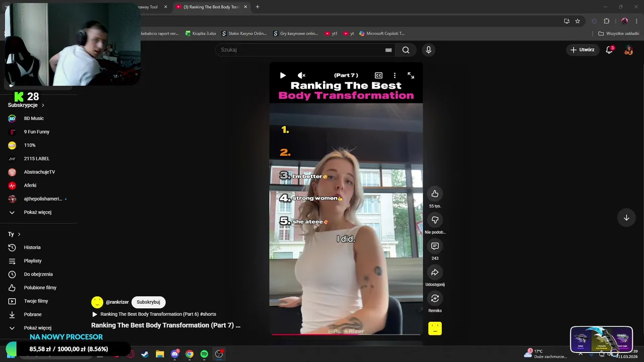Click the install app icon in address bar
644x362 pixels.
click(567, 21)
